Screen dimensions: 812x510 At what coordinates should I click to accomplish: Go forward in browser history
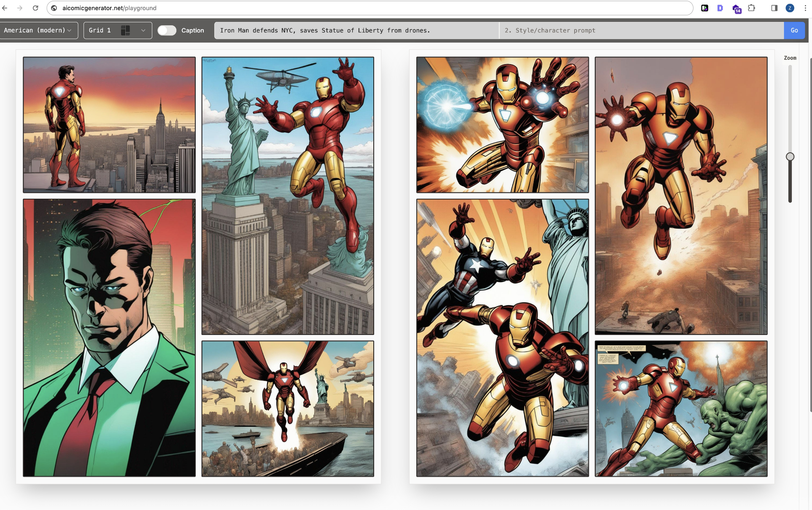tap(20, 8)
